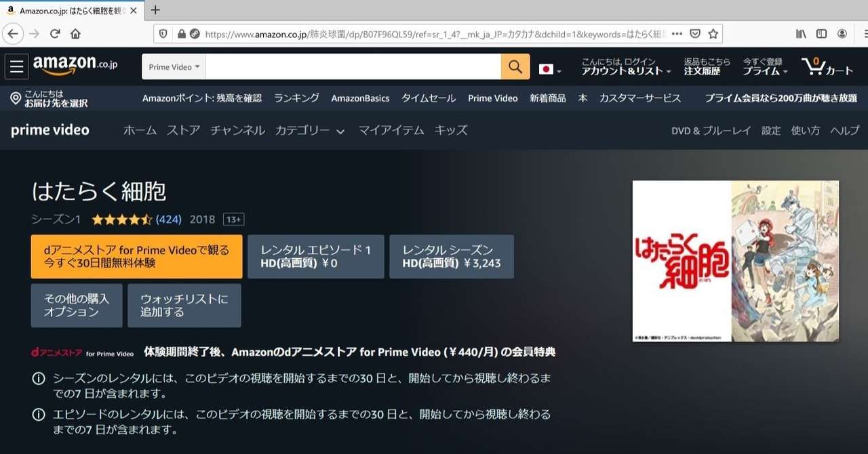Image resolution: width=868 pixels, height=454 pixels.
Task: Click the star rating
Action: [122, 220]
